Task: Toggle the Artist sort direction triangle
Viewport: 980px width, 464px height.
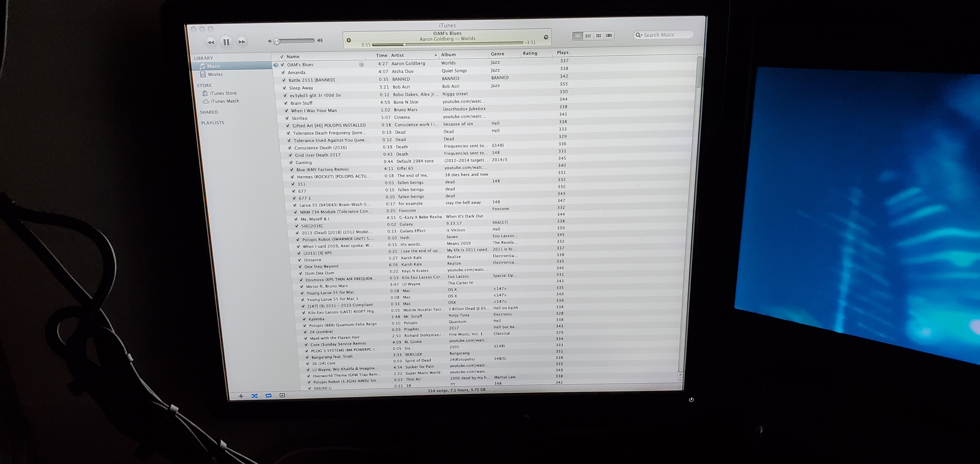Action: pos(436,55)
